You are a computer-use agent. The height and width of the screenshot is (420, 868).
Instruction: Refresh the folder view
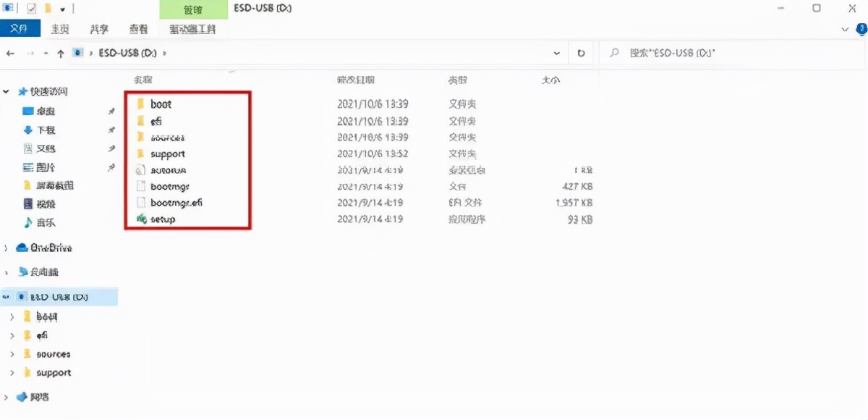tap(582, 52)
